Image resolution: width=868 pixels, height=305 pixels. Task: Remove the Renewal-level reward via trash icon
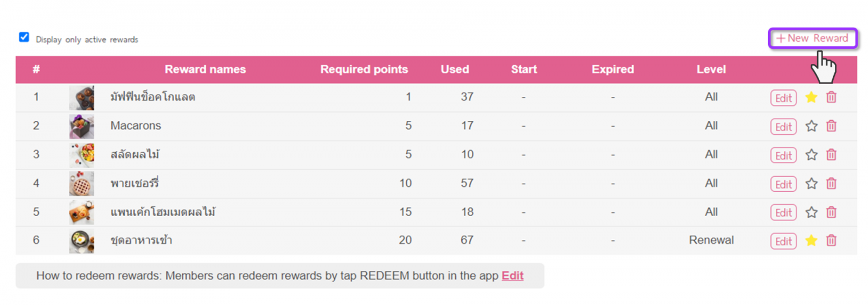(831, 241)
